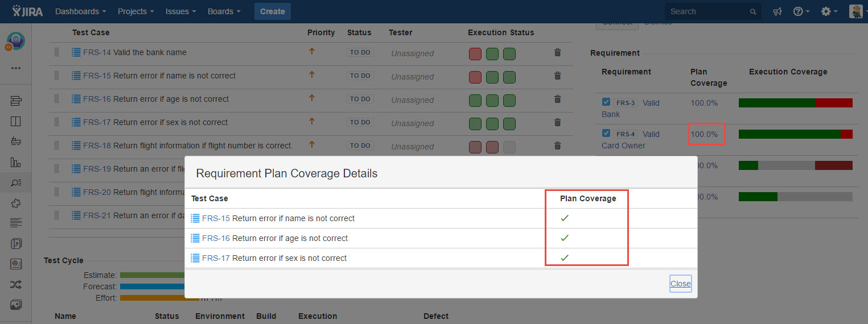Image resolution: width=868 pixels, height=324 pixels.
Task: Expand the settings gear dropdown
Action: (829, 11)
